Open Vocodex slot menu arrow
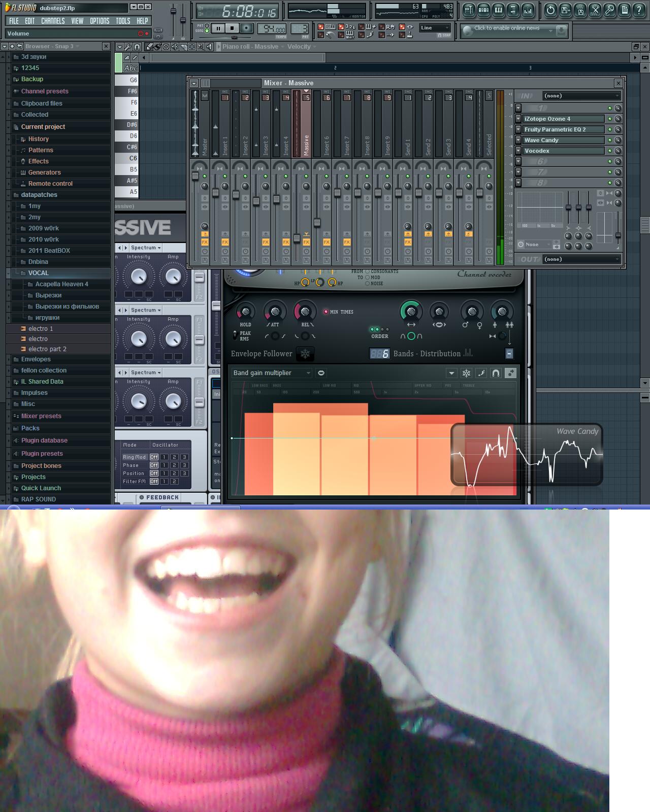This screenshot has height=812, width=650. 518,151
